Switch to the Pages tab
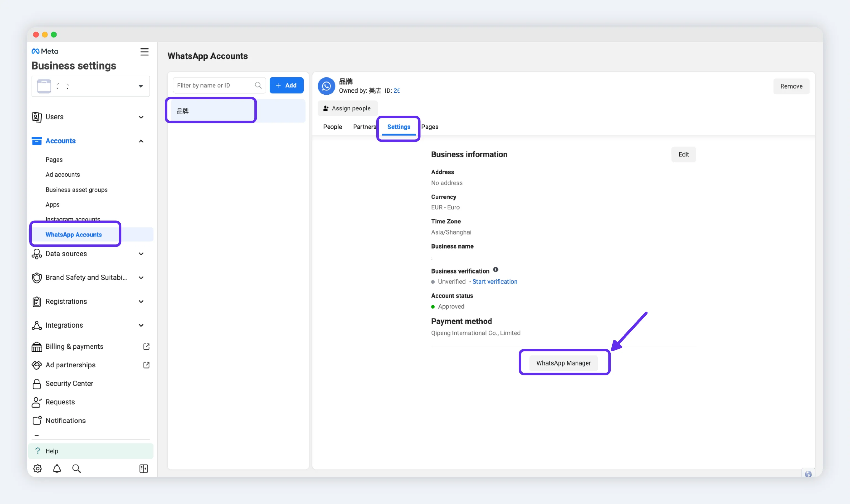The image size is (850, 504). tap(430, 127)
